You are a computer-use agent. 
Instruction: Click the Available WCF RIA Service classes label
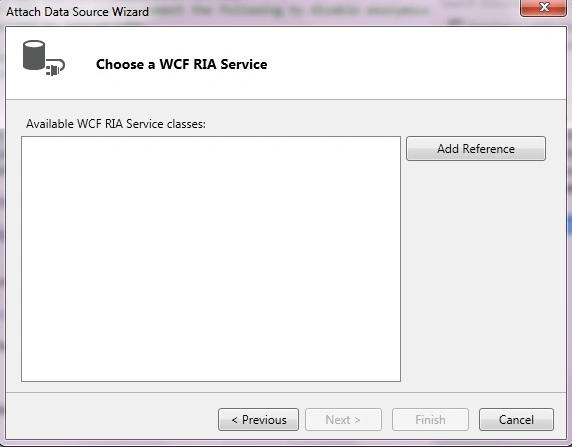(x=116, y=124)
